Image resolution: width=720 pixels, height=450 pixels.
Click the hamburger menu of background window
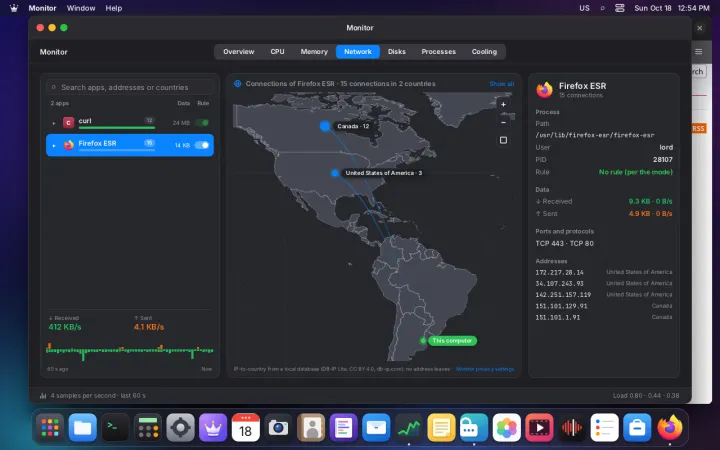point(698,51)
